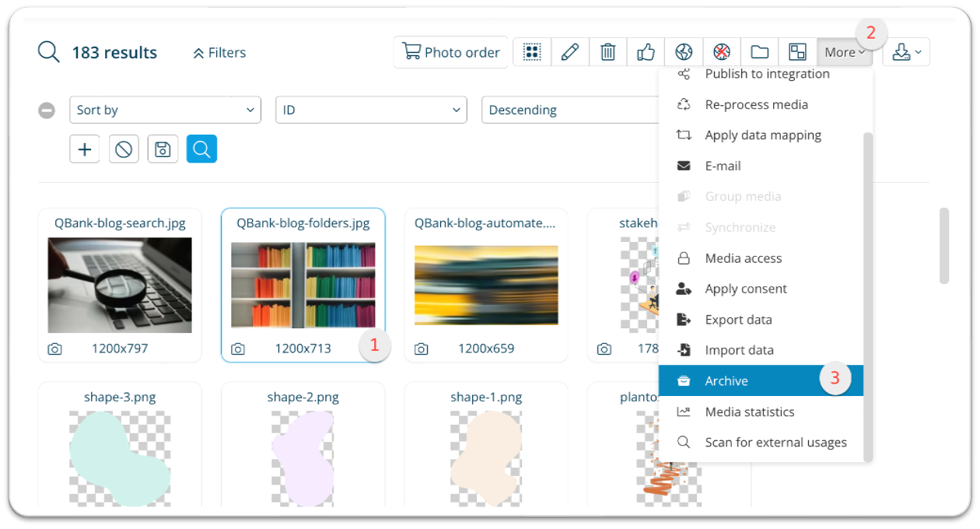This screenshot has width=980, height=529.
Task: Expand the Sort by dropdown
Action: (x=165, y=110)
